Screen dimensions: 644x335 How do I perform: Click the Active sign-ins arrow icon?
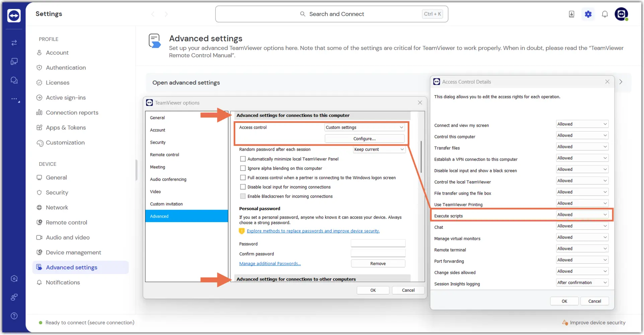(x=39, y=98)
